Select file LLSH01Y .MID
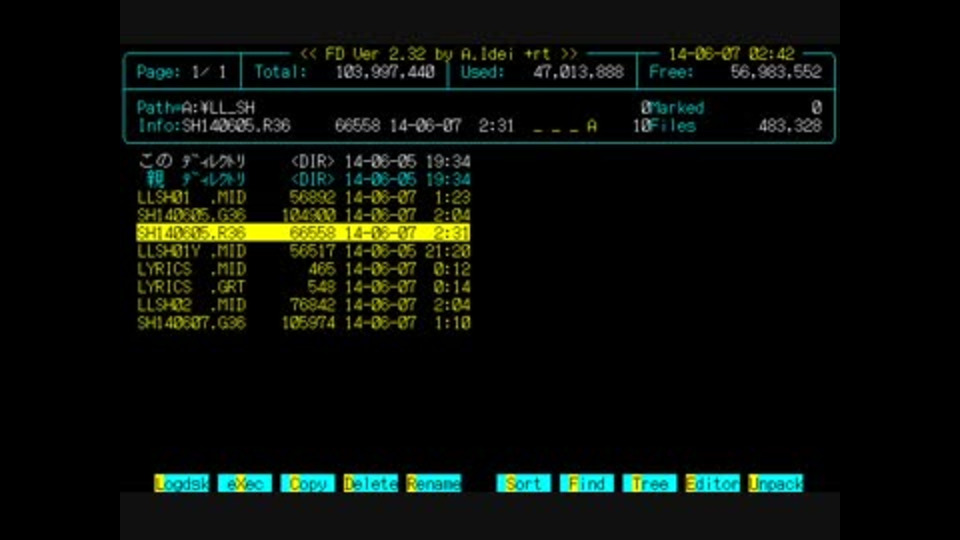The height and width of the screenshot is (540, 960). click(304, 251)
